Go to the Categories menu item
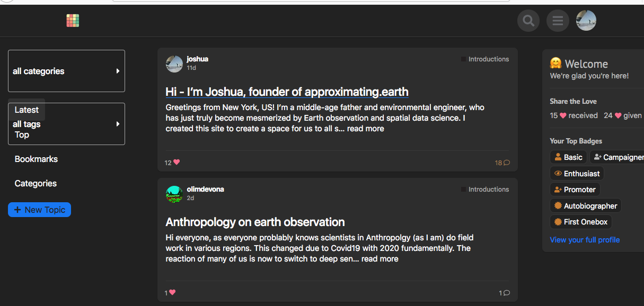This screenshot has width=644, height=306. [36, 183]
